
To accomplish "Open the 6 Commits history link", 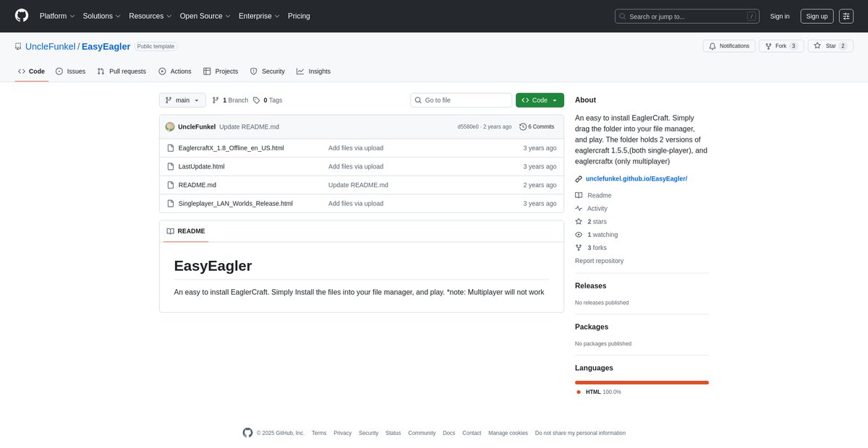I will click(537, 126).
